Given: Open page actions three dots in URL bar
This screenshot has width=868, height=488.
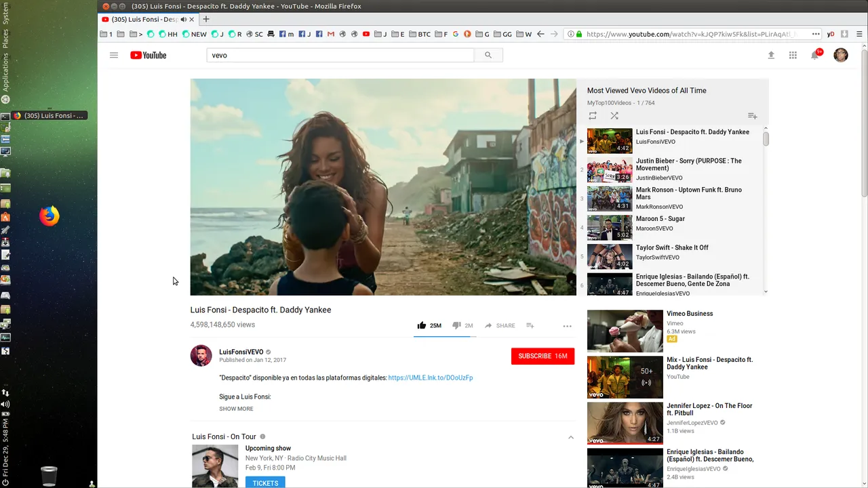Looking at the screenshot, I should (x=816, y=34).
